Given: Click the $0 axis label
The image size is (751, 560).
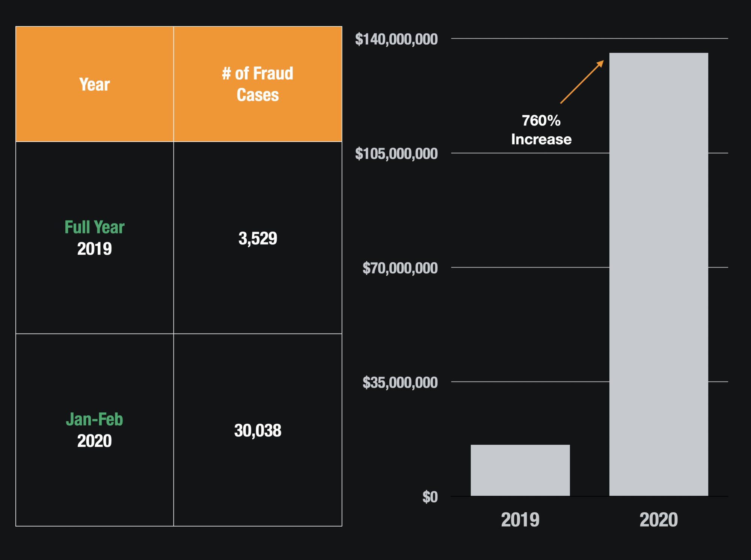Looking at the screenshot, I should point(430,497).
